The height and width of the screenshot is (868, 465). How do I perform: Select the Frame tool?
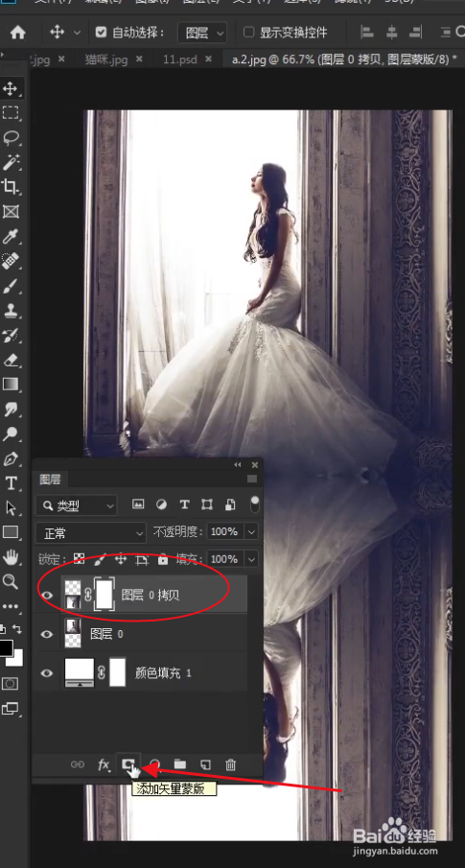pyautogui.click(x=10, y=211)
